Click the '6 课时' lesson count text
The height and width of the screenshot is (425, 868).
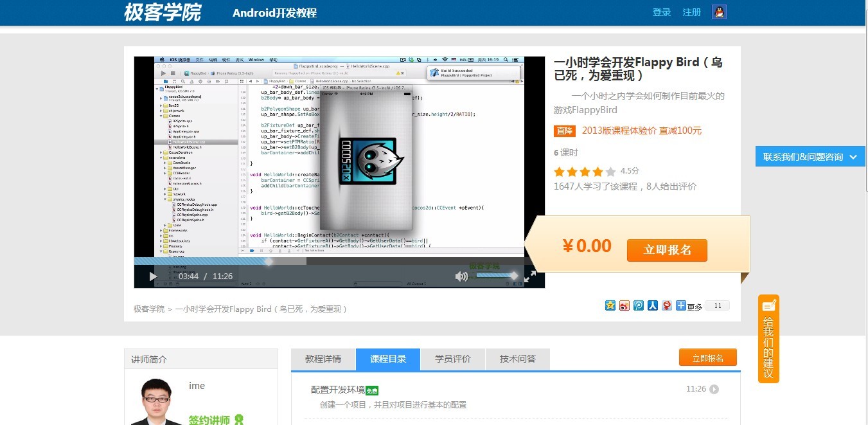click(x=566, y=152)
